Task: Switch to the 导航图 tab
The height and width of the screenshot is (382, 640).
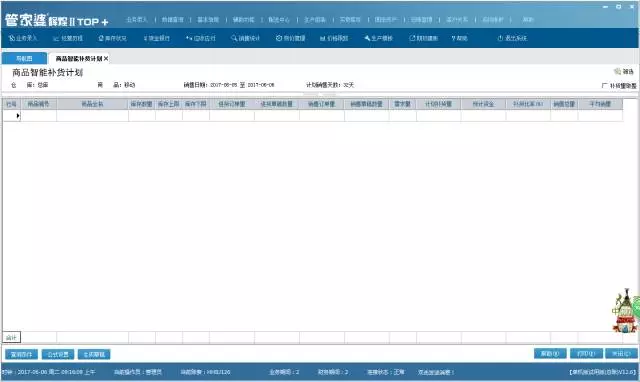Action: (x=24, y=58)
